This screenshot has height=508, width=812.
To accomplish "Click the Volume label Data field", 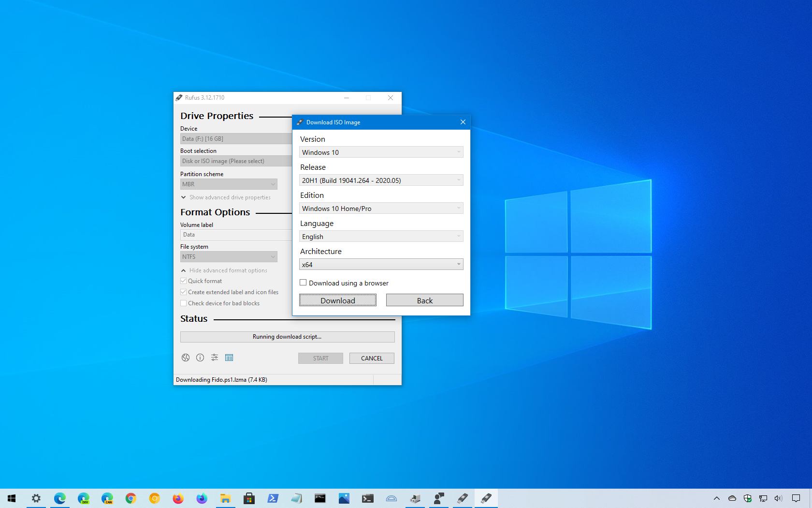I will coord(236,234).
